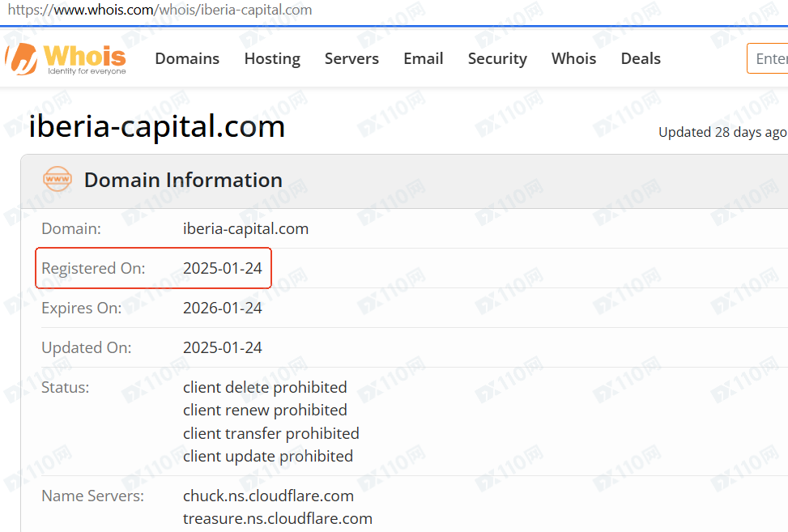Click the chuck.ns.cloudflare.com name server
Image resolution: width=788 pixels, height=532 pixels.
tap(268, 496)
